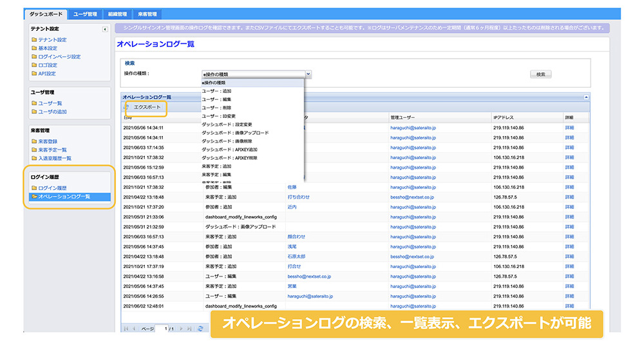Collapse the left sidebar with arrow icon
644x350 pixels.
pyautogui.click(x=105, y=29)
